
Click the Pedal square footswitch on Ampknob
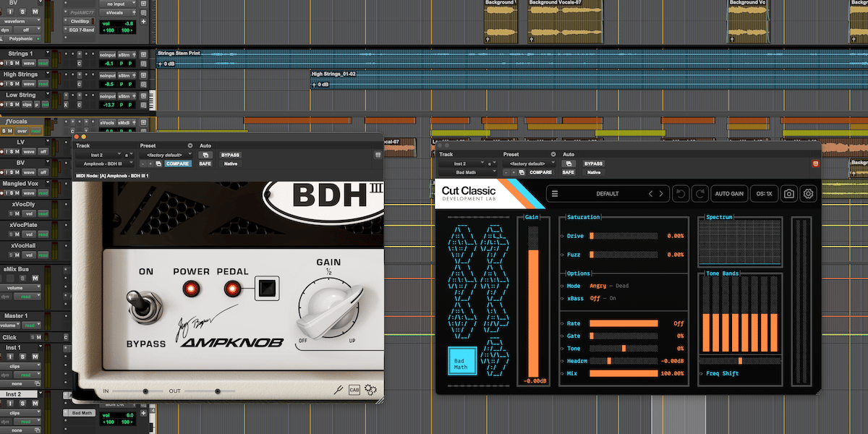[x=268, y=289]
